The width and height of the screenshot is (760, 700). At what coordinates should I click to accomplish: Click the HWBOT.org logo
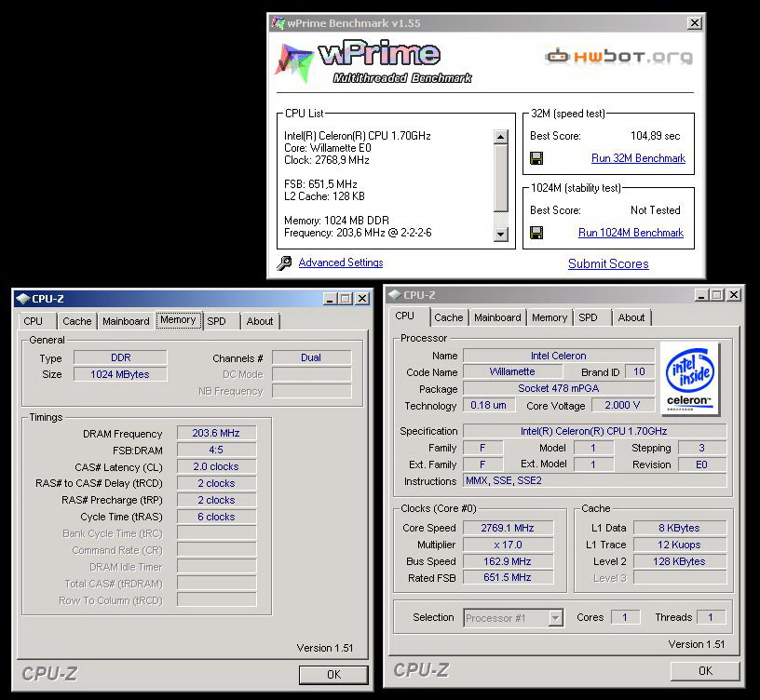point(619,57)
